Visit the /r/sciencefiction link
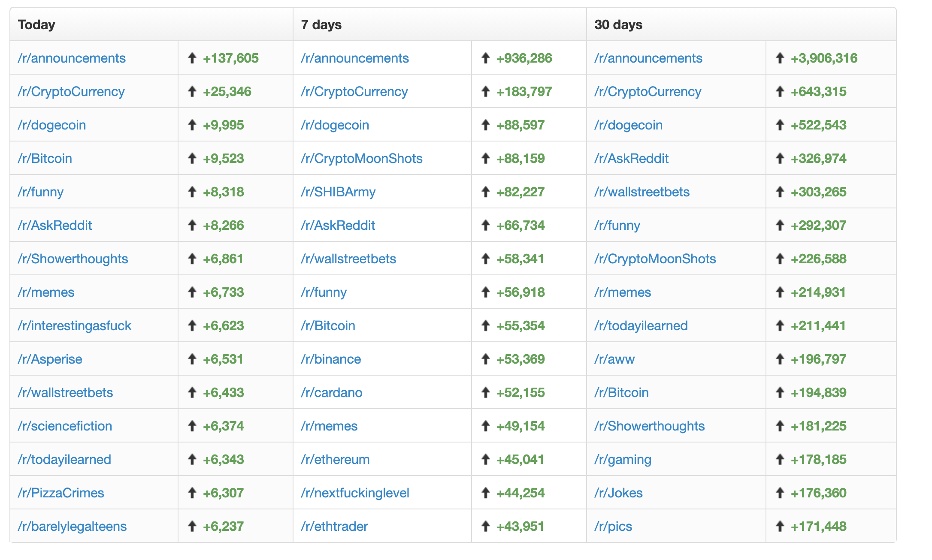The width and height of the screenshot is (932, 560). 65,426
